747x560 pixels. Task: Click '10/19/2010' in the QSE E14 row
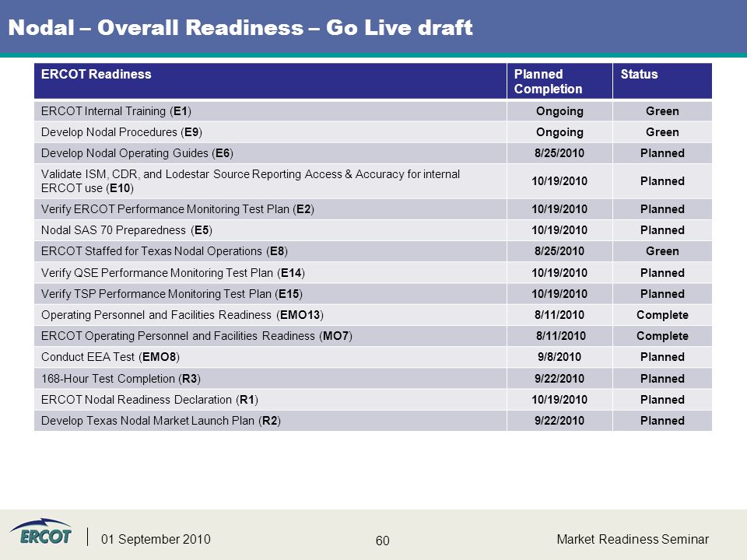click(559, 273)
